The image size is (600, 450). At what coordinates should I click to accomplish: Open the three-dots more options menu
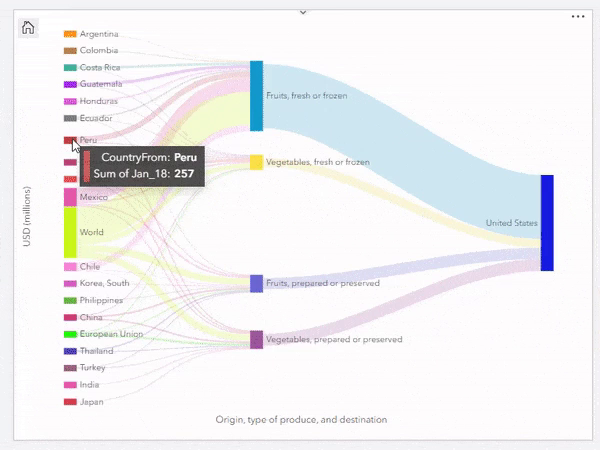[578, 16]
